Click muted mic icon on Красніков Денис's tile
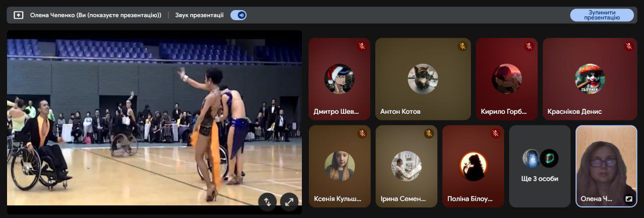This screenshot has height=218, width=644. (x=628, y=46)
